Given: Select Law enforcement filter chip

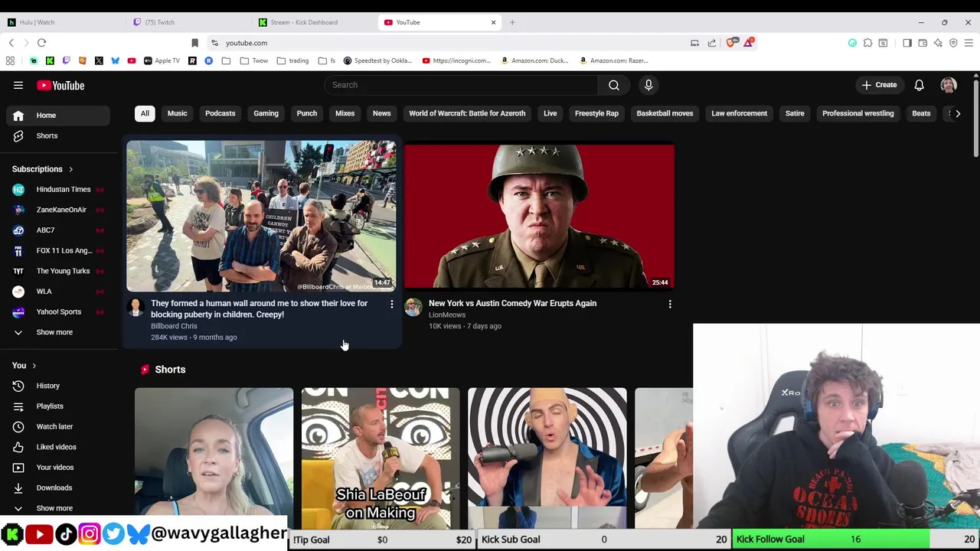Looking at the screenshot, I should click(x=739, y=113).
